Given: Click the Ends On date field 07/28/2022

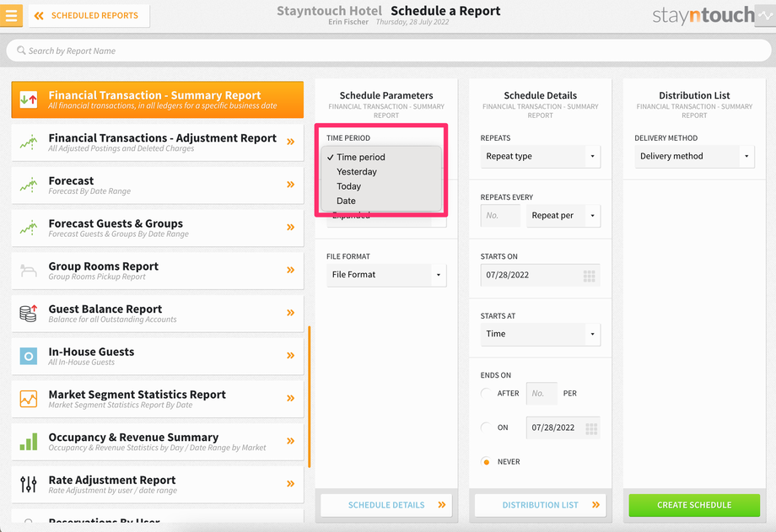Looking at the screenshot, I should 563,427.
